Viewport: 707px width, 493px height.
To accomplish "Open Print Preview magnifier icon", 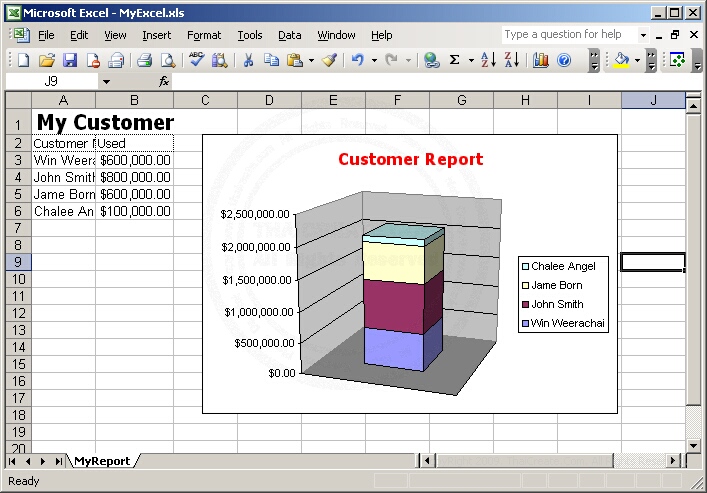I will (x=168, y=60).
